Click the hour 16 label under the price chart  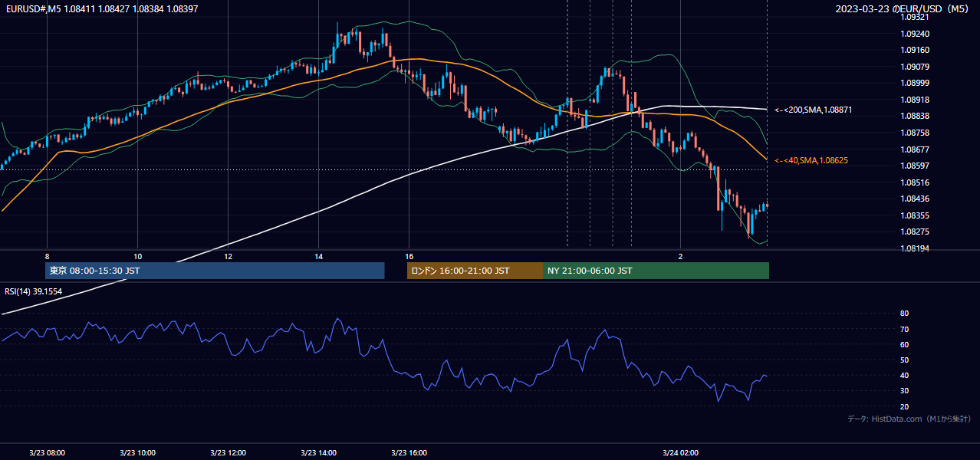tap(409, 256)
